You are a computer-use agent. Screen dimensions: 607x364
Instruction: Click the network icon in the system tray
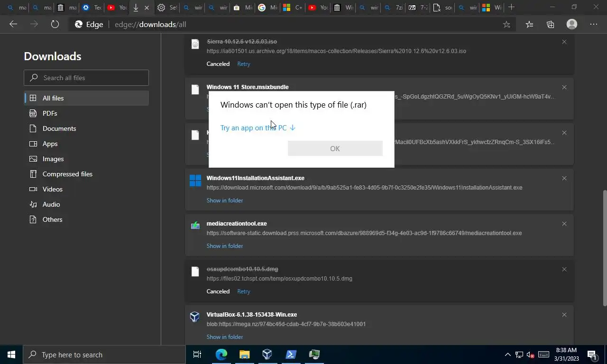click(519, 355)
